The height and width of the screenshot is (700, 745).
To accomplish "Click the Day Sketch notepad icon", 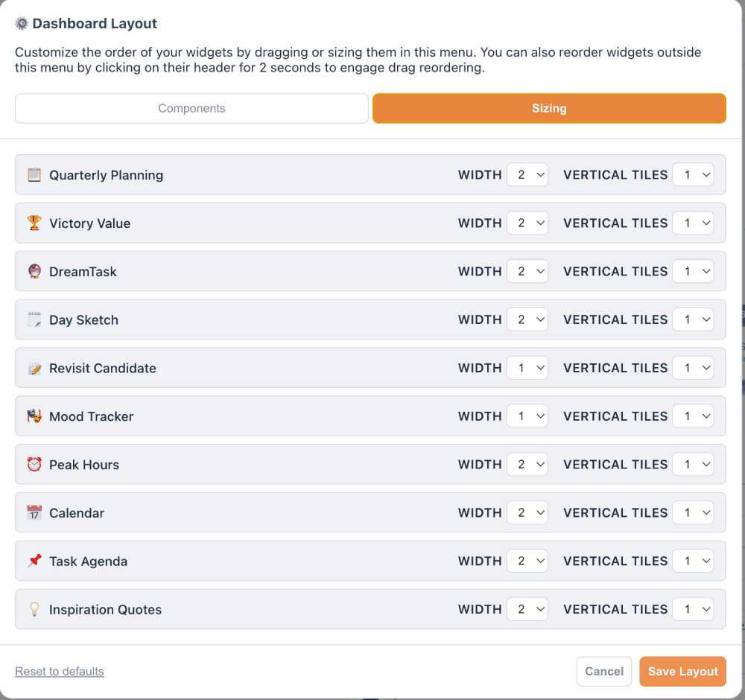I will coord(34,320).
